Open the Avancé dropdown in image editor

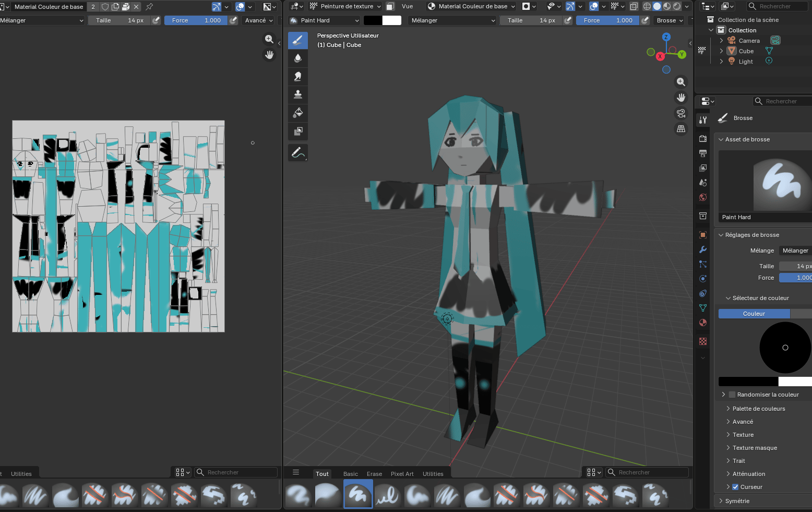(x=259, y=20)
